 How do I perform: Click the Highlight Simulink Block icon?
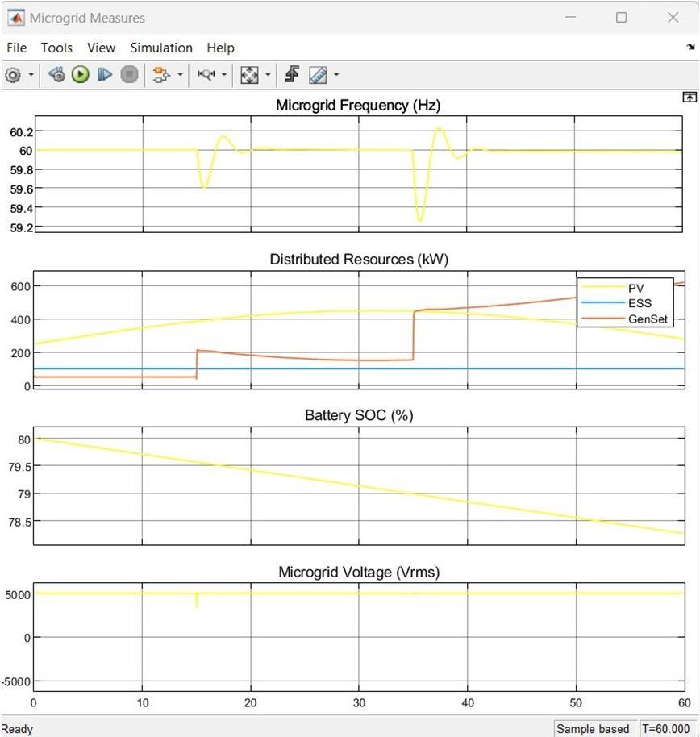coord(161,75)
